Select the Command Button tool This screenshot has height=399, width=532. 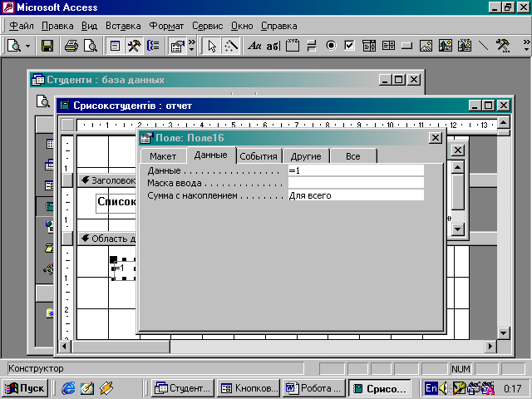406,46
